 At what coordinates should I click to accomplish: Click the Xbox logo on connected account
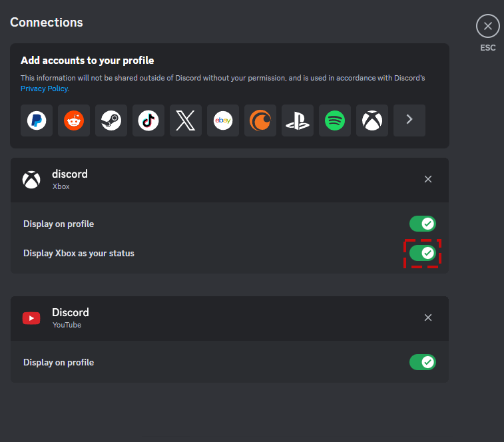coord(31,180)
